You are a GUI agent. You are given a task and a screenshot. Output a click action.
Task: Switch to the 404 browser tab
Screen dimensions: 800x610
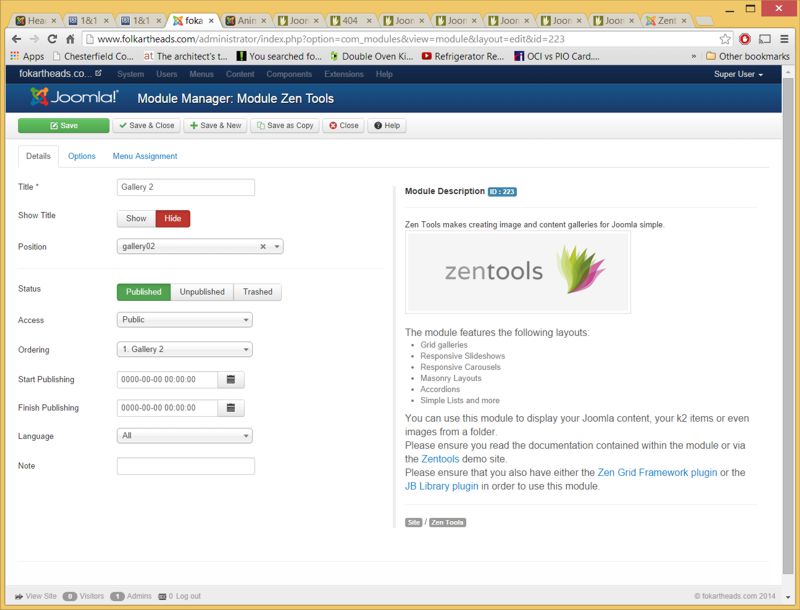click(350, 21)
